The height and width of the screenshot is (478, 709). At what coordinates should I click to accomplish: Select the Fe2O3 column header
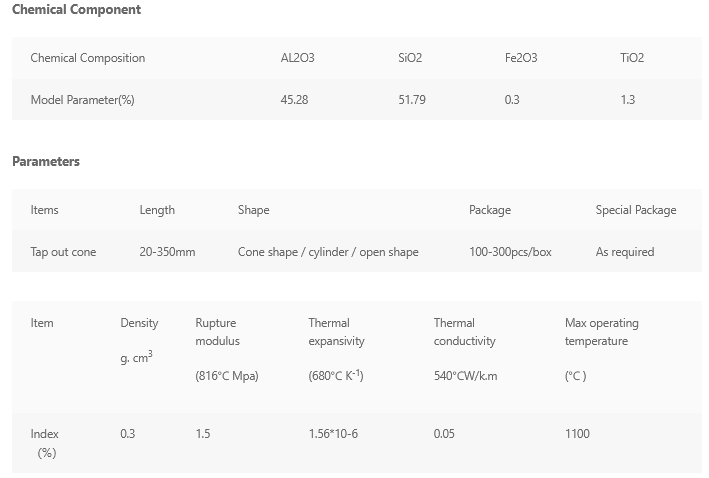pos(521,58)
